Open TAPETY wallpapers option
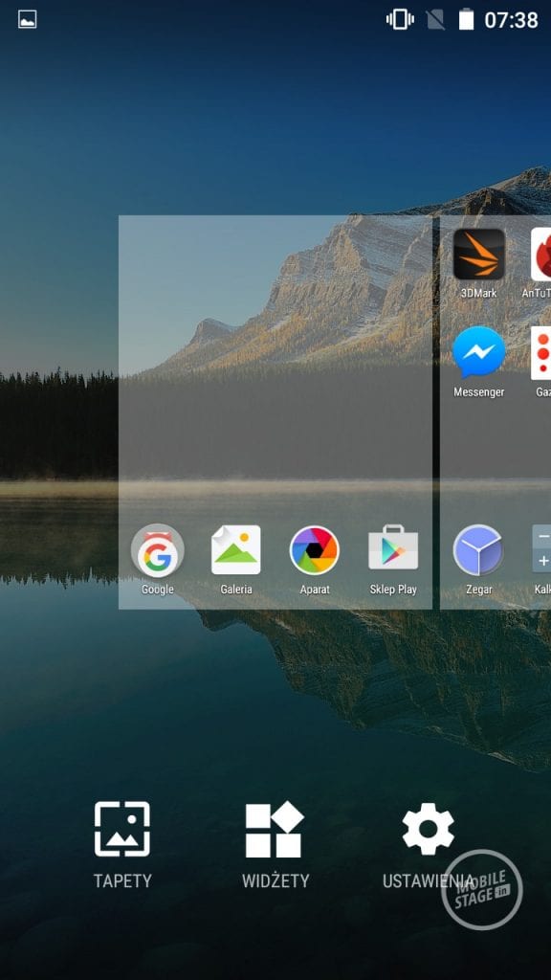 (x=122, y=845)
